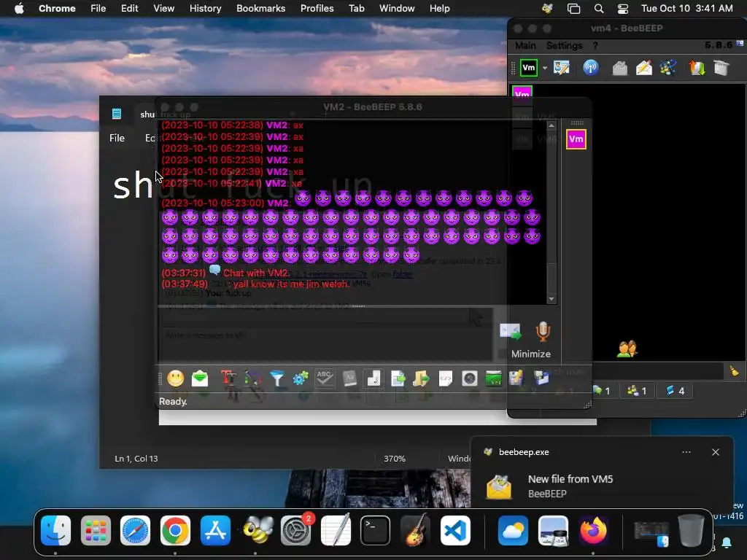Viewport: 747px width, 560px height.
Task: Toggle the return-key send option in VM2 toolbar
Action: (x=373, y=378)
